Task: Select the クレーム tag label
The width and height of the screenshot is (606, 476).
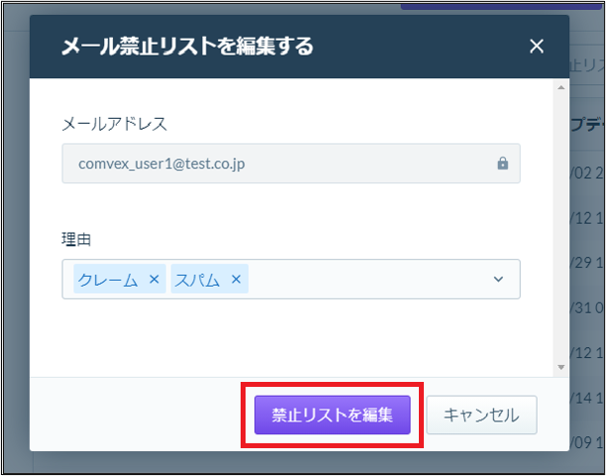Action: [108, 279]
